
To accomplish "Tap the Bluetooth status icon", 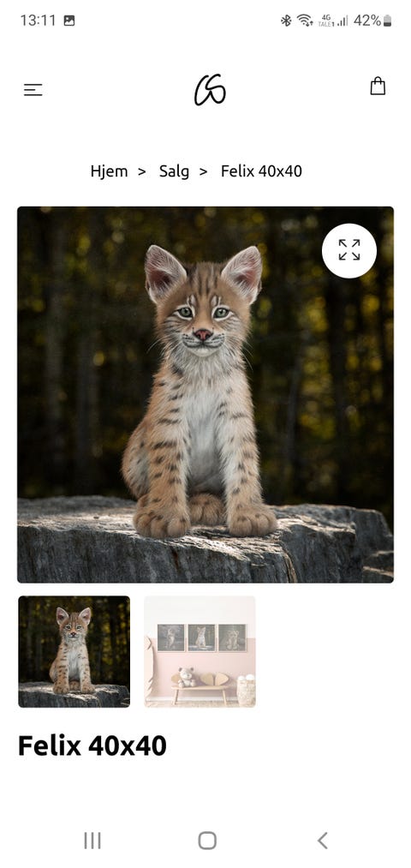I will tap(286, 21).
